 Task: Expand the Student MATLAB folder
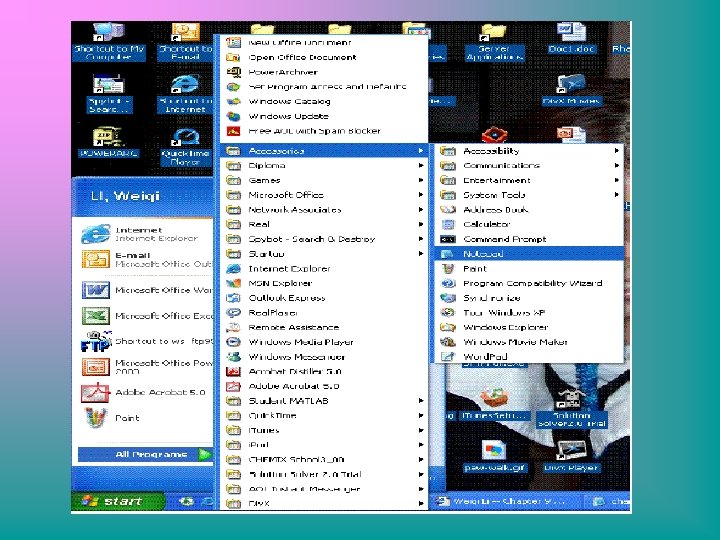324,401
